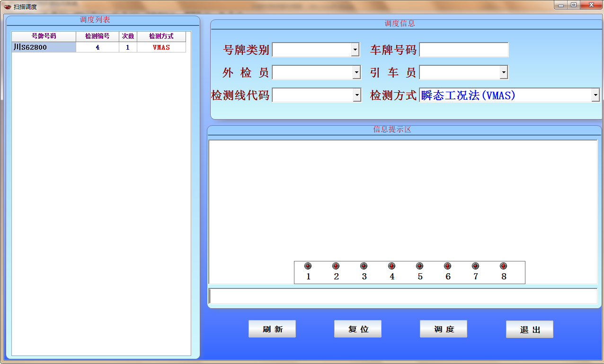604x364 pixels.
Task: Click red indicator light number 4
Action: coord(392,266)
